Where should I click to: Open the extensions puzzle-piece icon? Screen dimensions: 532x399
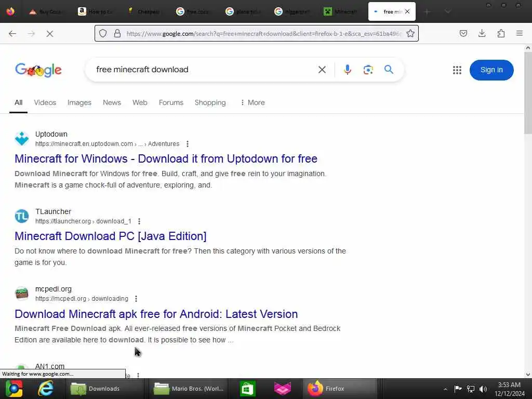coord(501,33)
